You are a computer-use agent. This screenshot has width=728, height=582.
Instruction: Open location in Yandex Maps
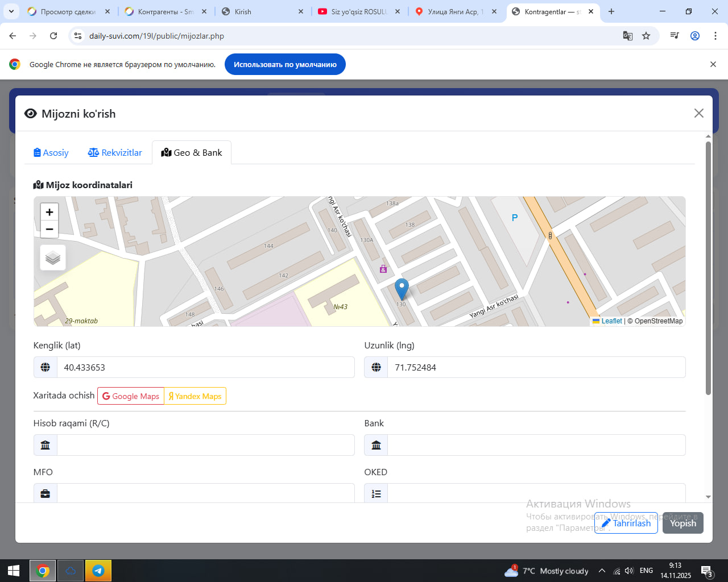(x=195, y=396)
